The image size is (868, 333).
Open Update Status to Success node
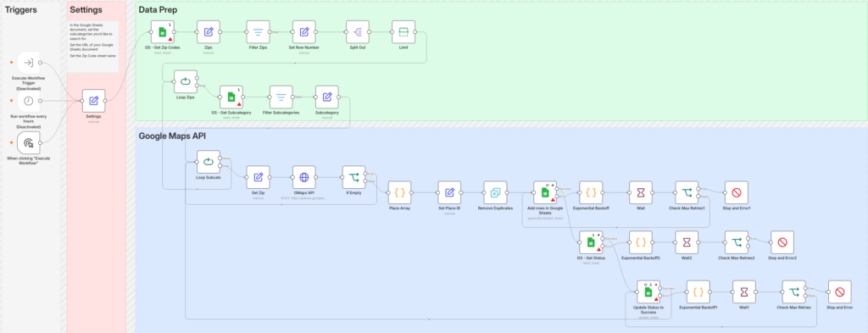click(x=648, y=291)
